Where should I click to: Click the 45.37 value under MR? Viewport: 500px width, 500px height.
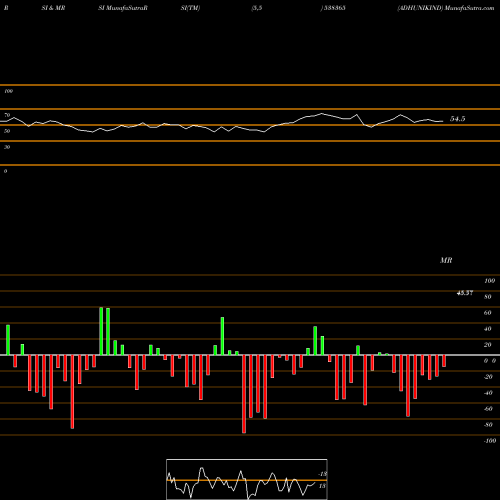[x=465, y=293]
